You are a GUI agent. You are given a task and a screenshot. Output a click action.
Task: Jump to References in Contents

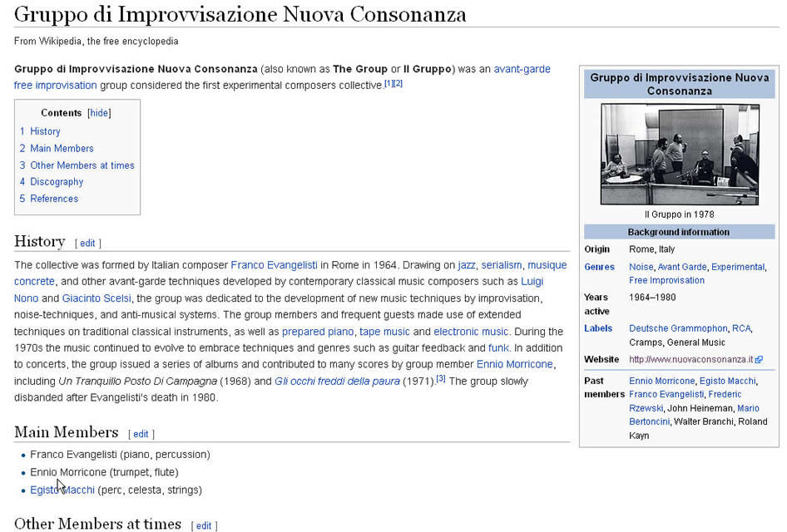(49, 199)
